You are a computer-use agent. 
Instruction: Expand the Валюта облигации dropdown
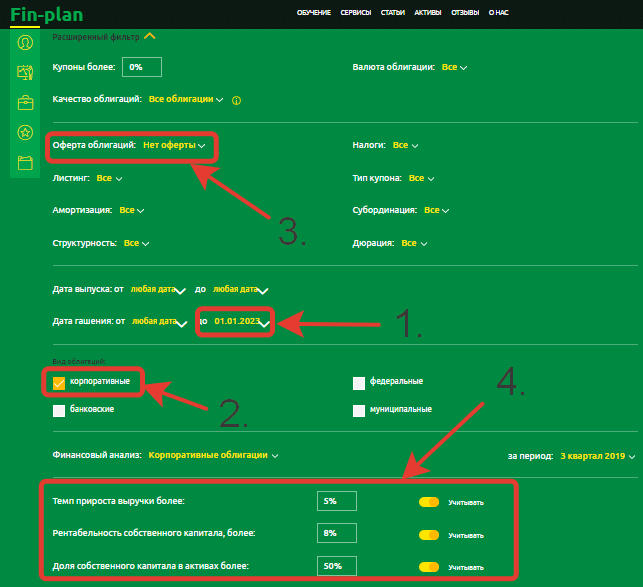click(454, 67)
